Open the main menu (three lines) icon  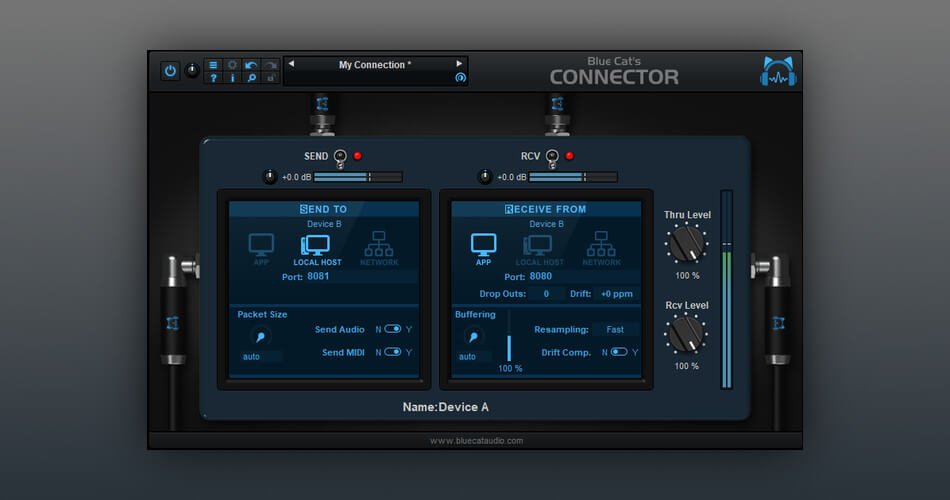click(x=213, y=65)
